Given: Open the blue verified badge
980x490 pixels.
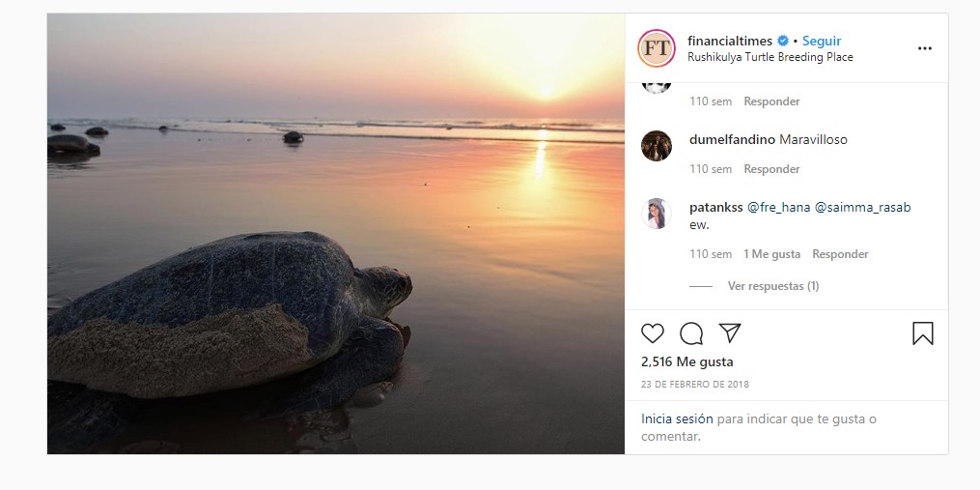Looking at the screenshot, I should [x=782, y=41].
